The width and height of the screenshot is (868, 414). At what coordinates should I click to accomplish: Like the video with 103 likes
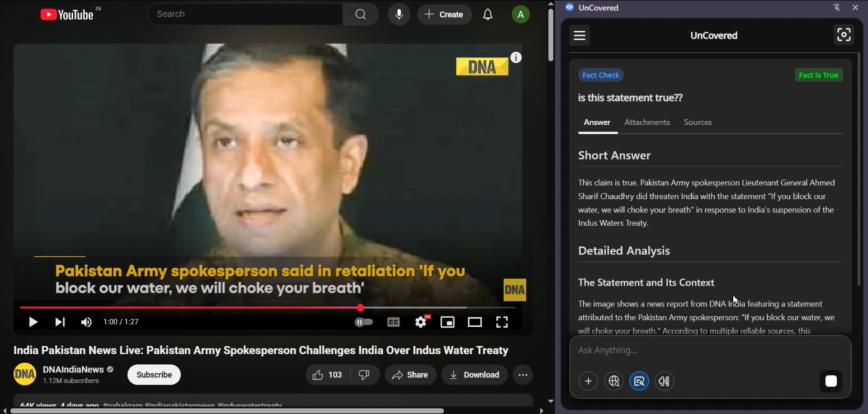point(327,375)
